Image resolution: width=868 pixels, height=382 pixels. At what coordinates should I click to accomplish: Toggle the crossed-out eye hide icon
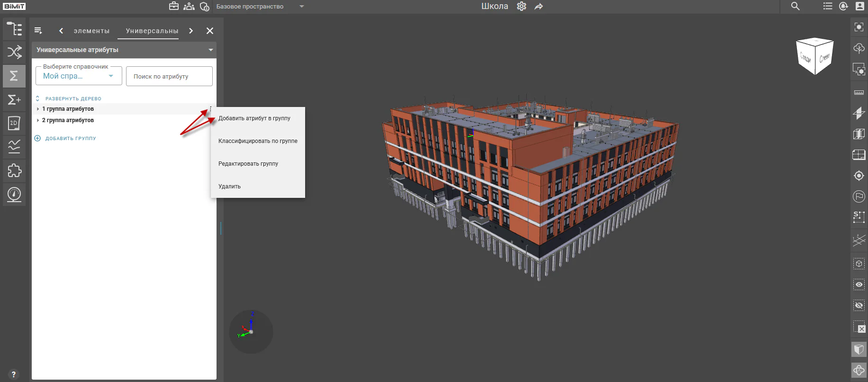coord(859,305)
